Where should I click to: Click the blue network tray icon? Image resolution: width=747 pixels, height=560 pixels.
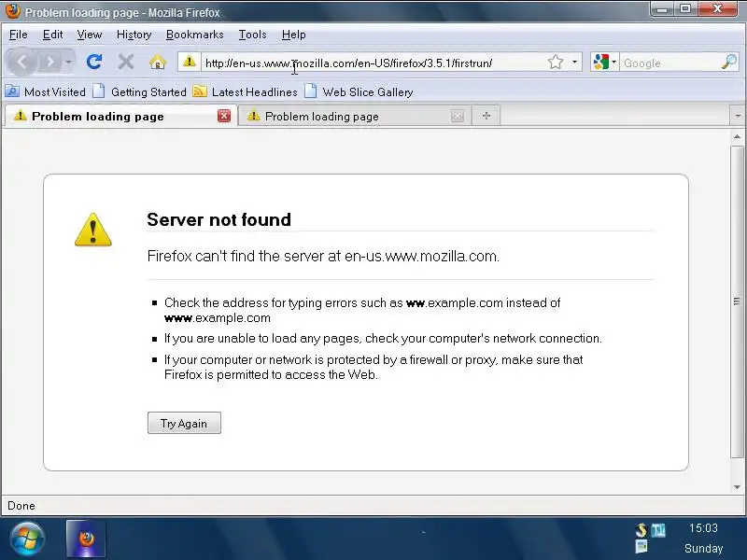[x=658, y=529]
